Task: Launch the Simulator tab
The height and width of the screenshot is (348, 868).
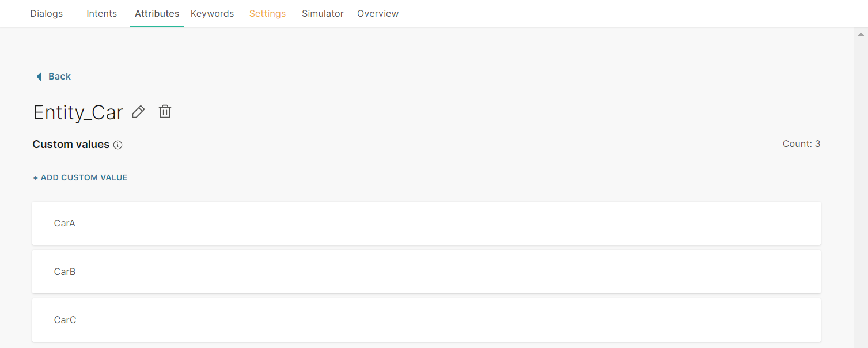Action: [323, 13]
